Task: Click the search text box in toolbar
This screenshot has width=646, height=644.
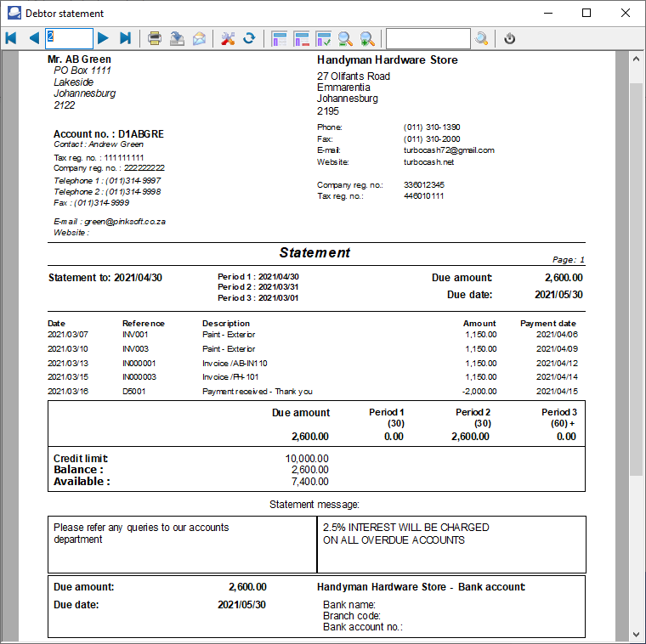Action: point(428,38)
